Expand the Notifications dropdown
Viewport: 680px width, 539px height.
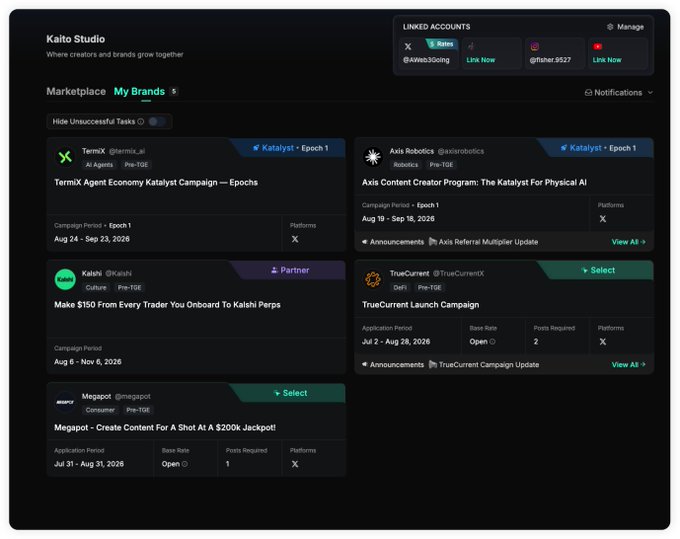pyautogui.click(x=619, y=92)
